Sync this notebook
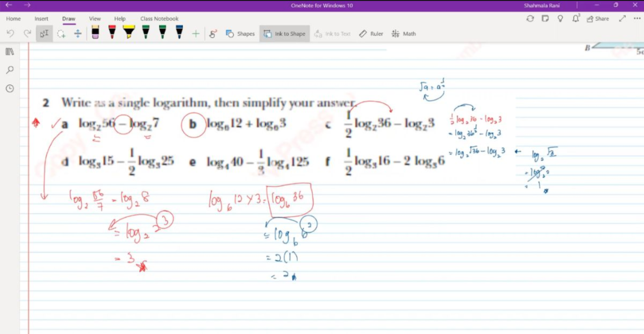The width and height of the screenshot is (644, 334). click(530, 19)
